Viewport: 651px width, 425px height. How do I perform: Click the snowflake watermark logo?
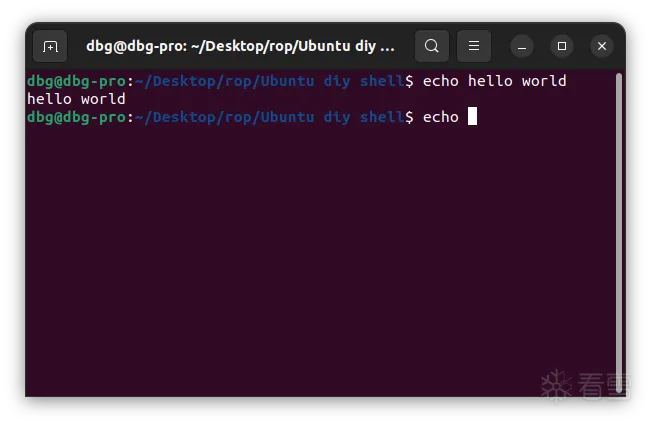pos(555,387)
